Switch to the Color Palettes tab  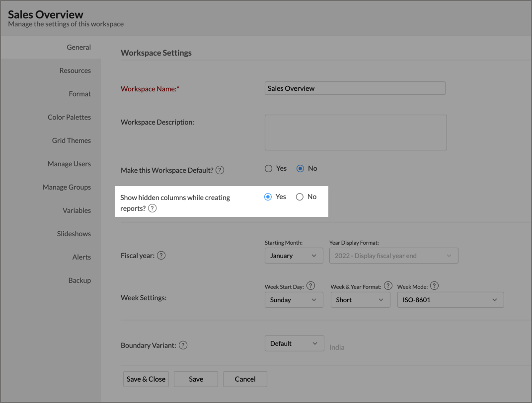click(69, 117)
